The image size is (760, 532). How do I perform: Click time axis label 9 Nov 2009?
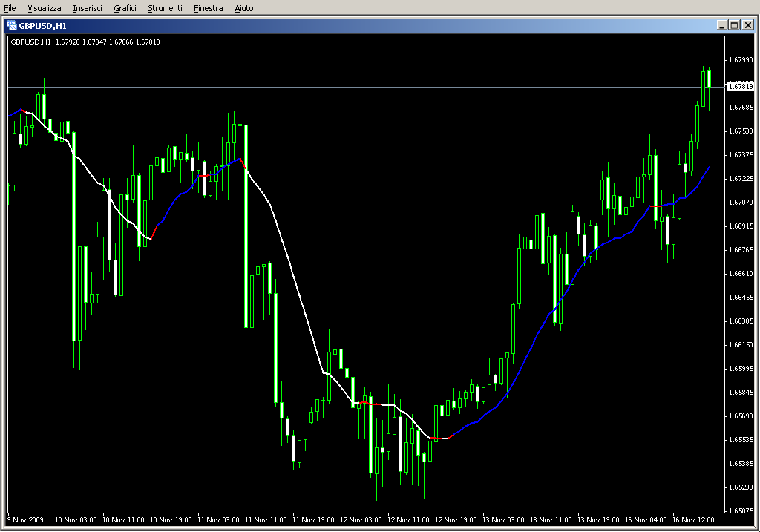[26, 520]
